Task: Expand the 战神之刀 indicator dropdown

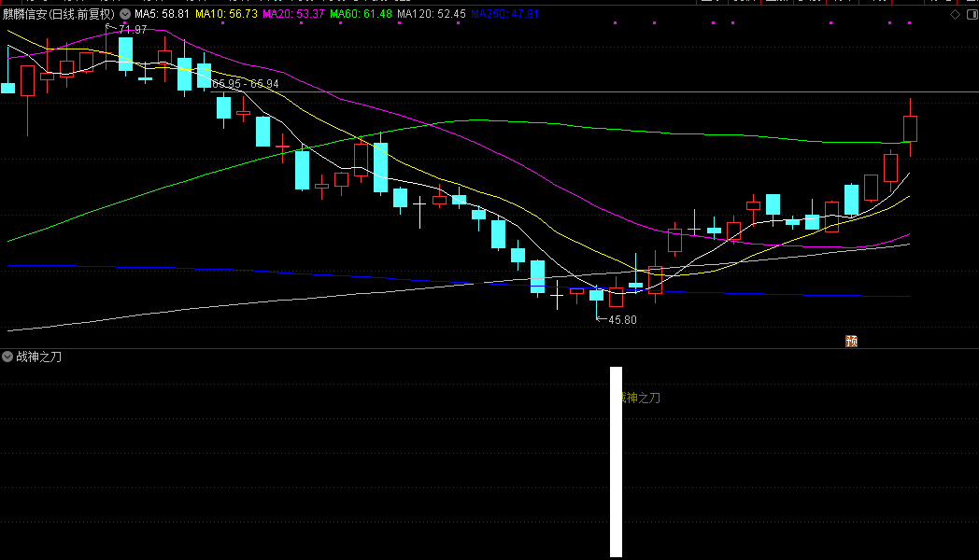Action: pos(7,357)
